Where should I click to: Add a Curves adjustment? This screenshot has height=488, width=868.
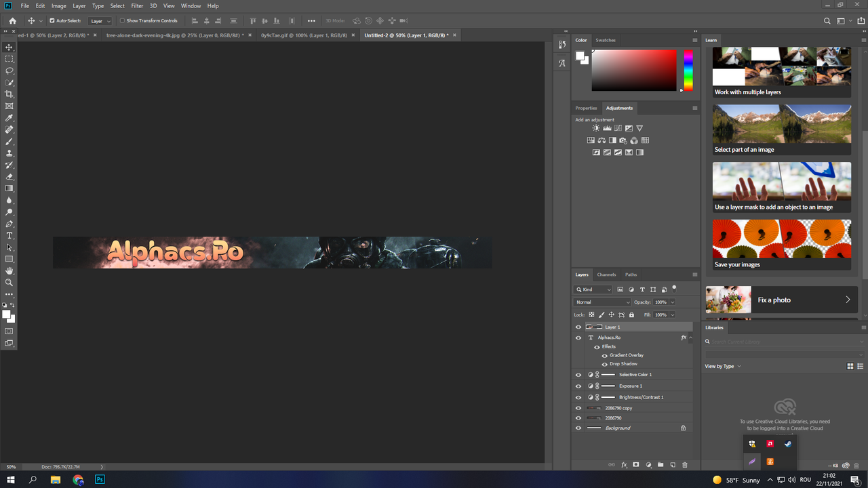tap(618, 128)
